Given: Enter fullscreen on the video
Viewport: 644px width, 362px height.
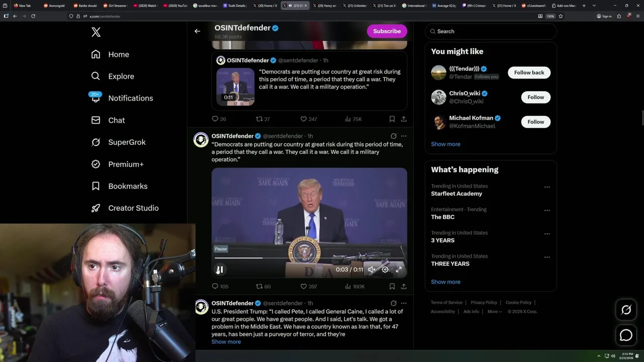Looking at the screenshot, I should pos(398,269).
